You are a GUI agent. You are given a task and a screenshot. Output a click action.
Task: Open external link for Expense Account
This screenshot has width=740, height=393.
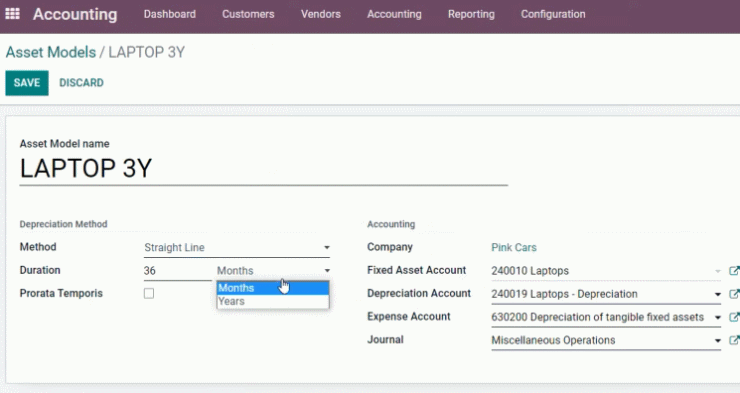click(x=734, y=317)
